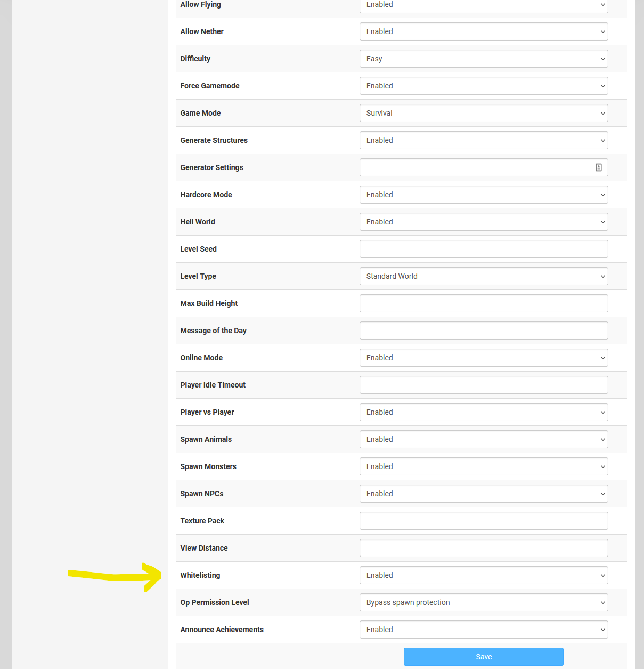644x669 pixels.
Task: Click the View Distance input field
Action: tap(483, 548)
